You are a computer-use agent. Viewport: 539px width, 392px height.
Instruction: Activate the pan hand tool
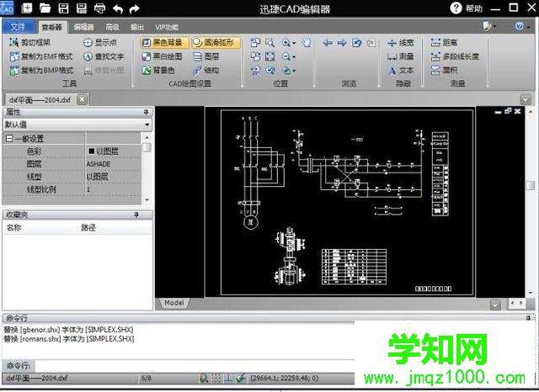tap(307, 42)
